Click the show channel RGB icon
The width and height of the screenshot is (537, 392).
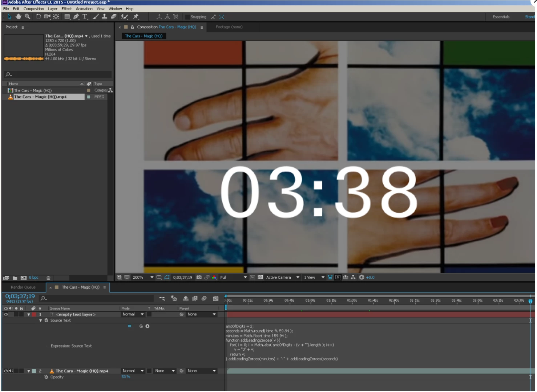214,277
